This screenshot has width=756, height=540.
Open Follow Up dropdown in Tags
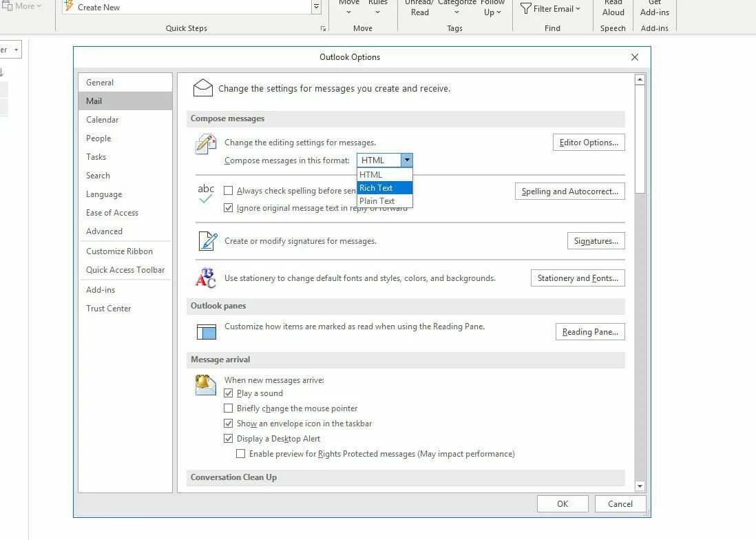coord(492,9)
